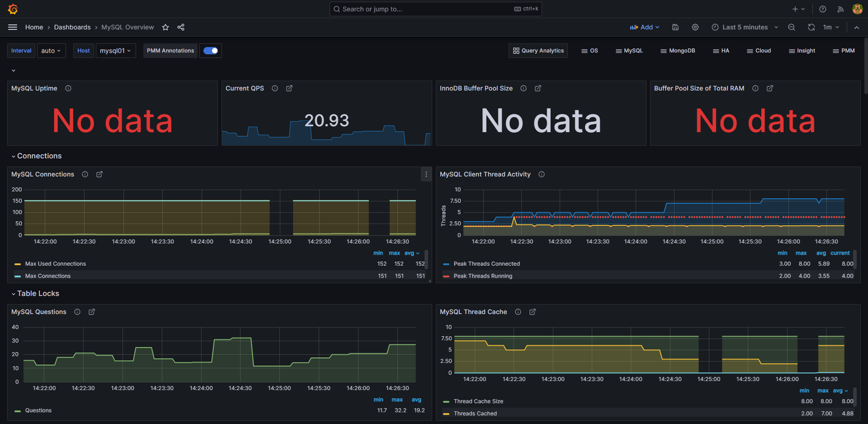Star the MySQL Overview dashboard
This screenshot has width=868, height=424.
point(165,27)
